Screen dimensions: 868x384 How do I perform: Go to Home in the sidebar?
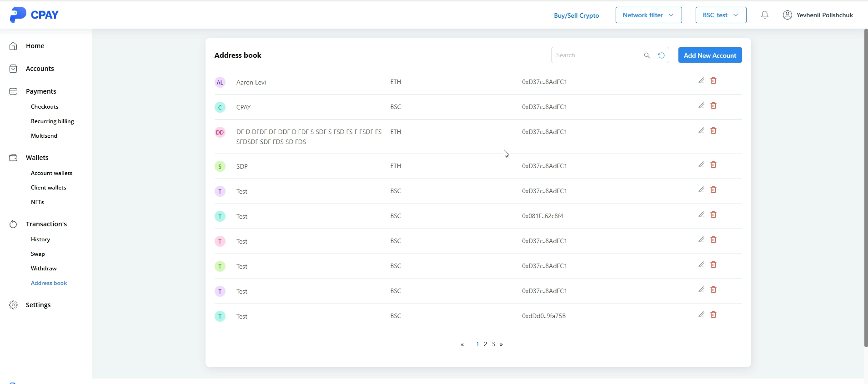click(35, 46)
